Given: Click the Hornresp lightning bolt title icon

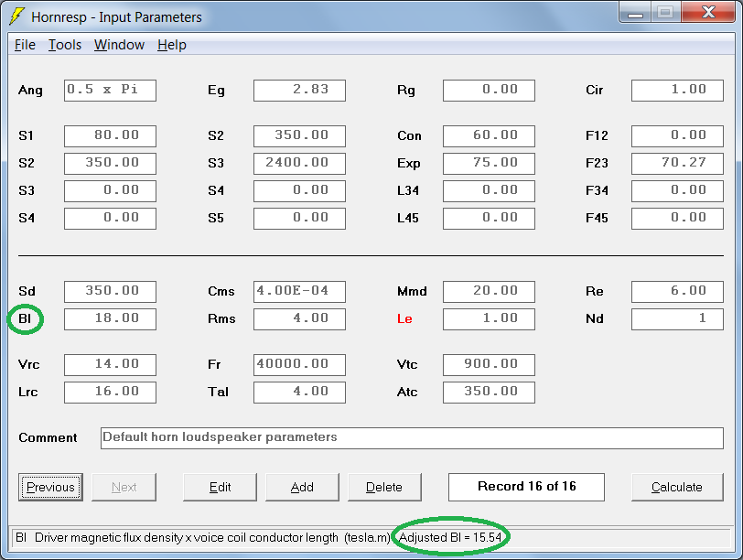Looking at the screenshot, I should click(16, 16).
